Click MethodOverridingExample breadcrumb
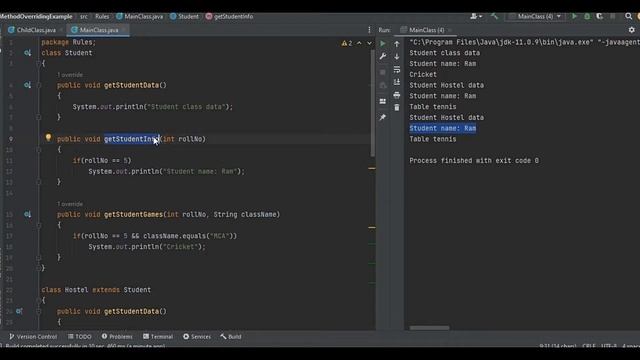Screen dimensions: 640x360 click(x=36, y=16)
